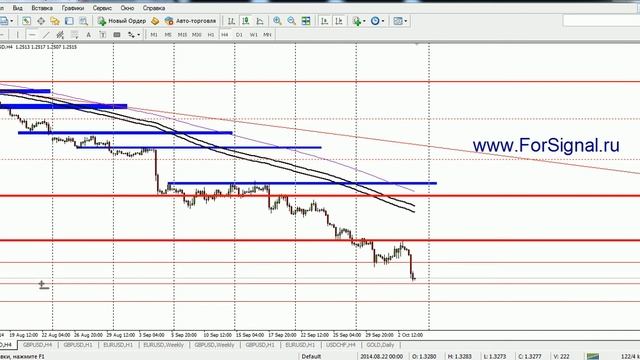Click the O: 1.3280 status value

[x=424, y=356]
